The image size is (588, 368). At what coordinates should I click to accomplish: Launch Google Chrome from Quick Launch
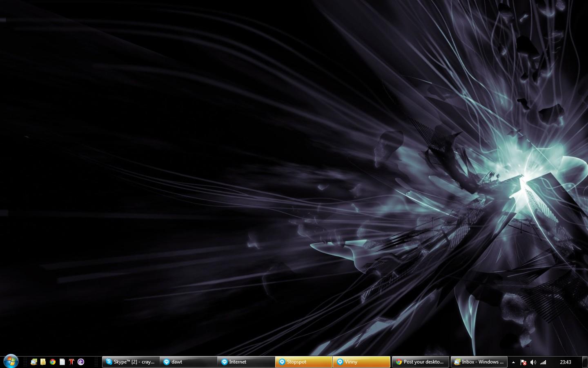53,362
